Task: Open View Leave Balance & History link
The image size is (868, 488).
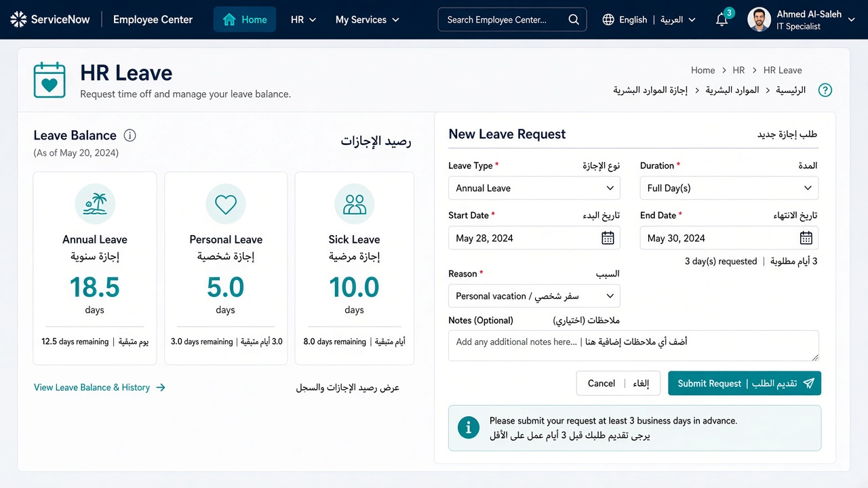Action: coord(100,388)
